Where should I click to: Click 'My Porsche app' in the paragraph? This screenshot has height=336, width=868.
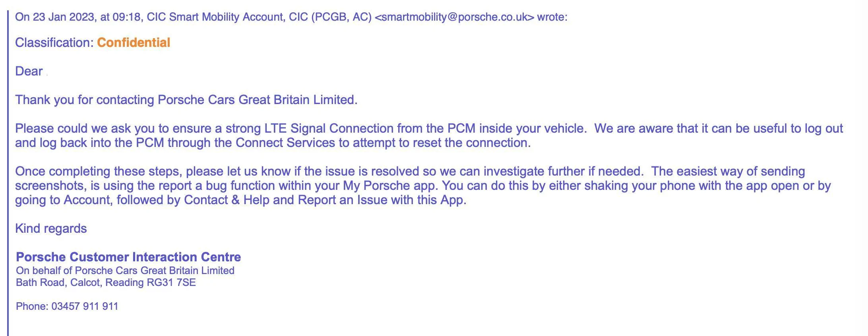[x=391, y=185]
